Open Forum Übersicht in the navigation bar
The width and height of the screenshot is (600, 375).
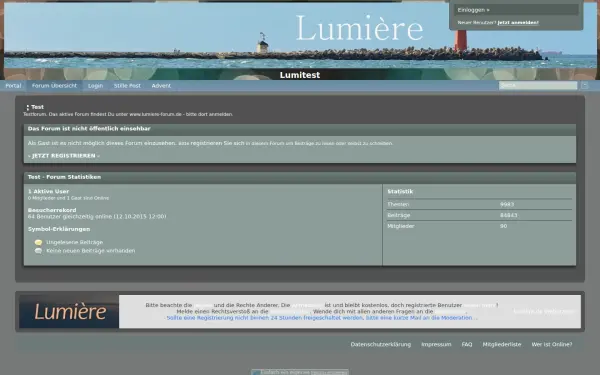coord(54,86)
